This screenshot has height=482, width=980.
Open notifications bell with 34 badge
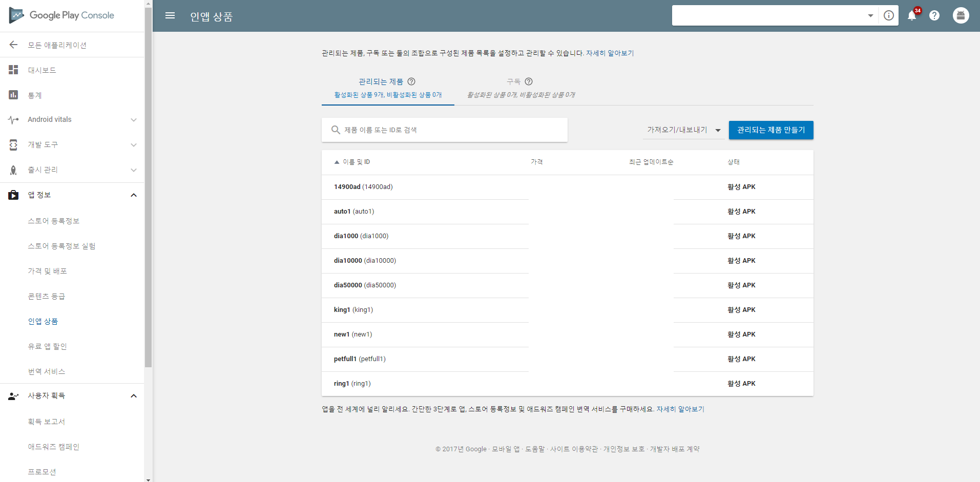click(912, 15)
